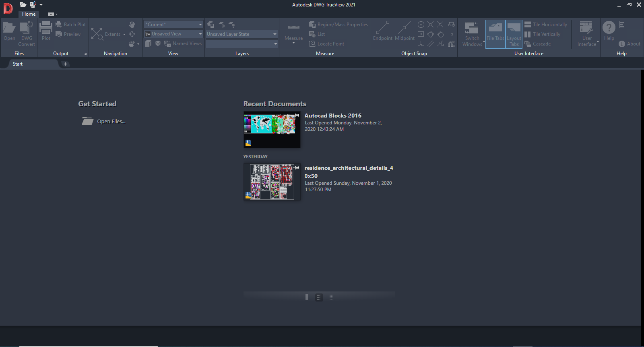
Task: Toggle File Tabs display
Action: point(495,34)
